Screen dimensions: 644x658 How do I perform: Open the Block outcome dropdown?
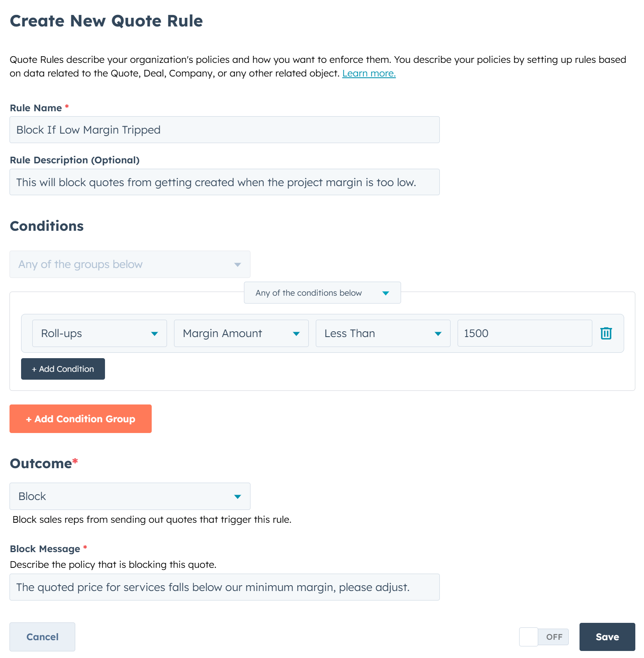[129, 496]
